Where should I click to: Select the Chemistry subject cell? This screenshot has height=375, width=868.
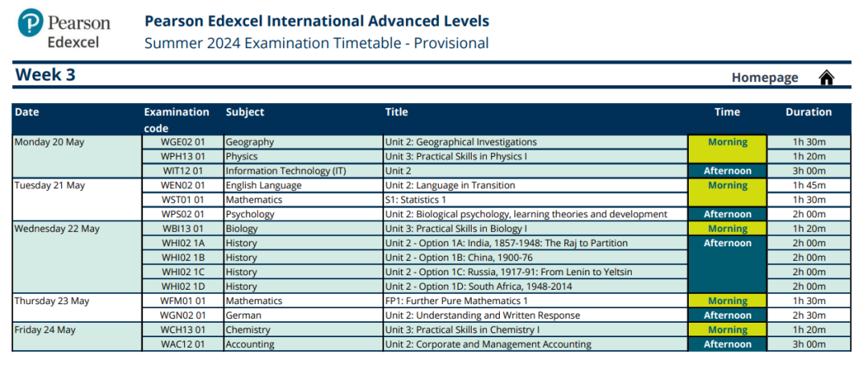[x=303, y=330]
